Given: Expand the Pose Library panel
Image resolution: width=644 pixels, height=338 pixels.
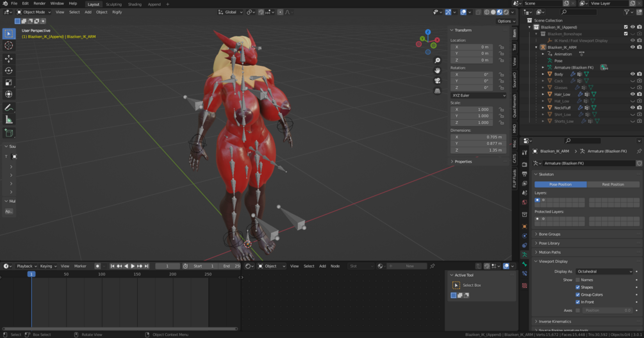Looking at the screenshot, I should click(x=549, y=243).
